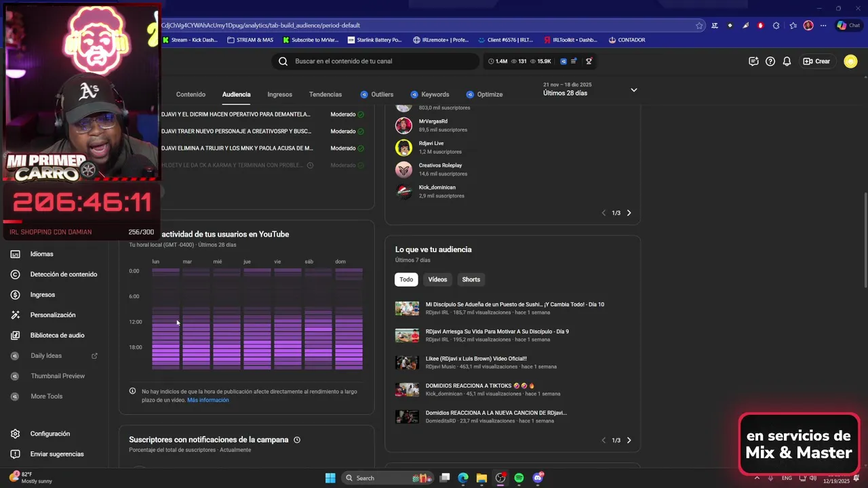The image size is (868, 488).
Task: Open Likee (RDjavi x Luis Brown) thumbnail
Action: point(407,363)
